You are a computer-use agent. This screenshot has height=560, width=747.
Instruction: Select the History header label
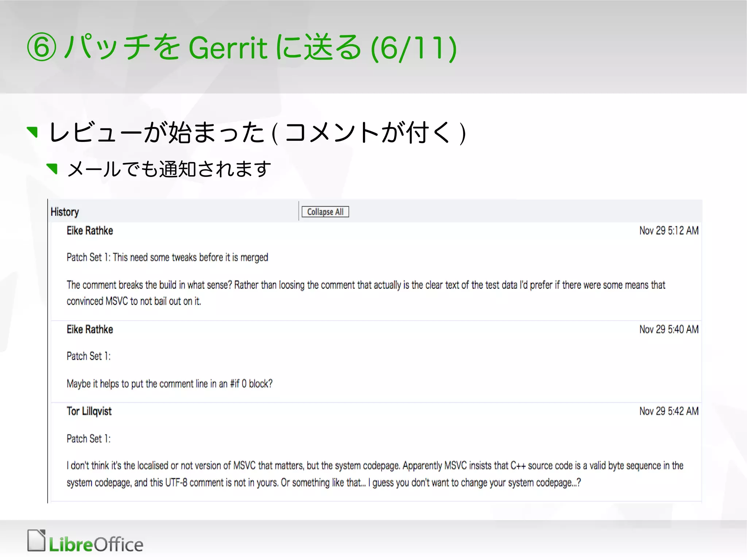point(65,212)
